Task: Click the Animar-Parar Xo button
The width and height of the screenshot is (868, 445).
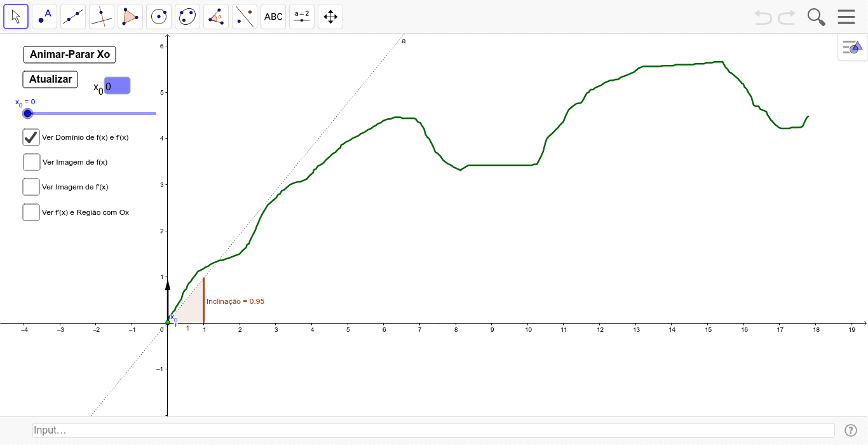Action: [70, 55]
